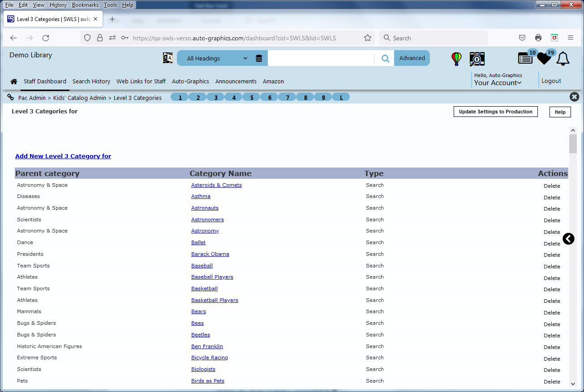Open Asteroids & Comets category

coord(216,185)
